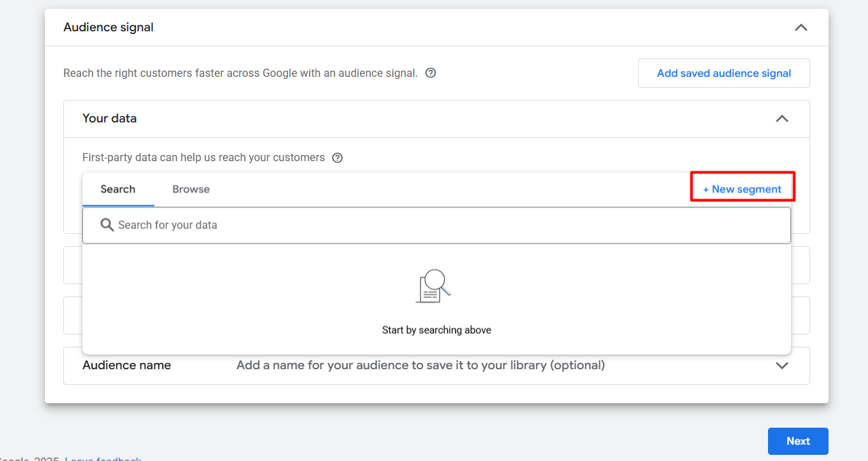Open help icon next to first-party data text

point(337,158)
